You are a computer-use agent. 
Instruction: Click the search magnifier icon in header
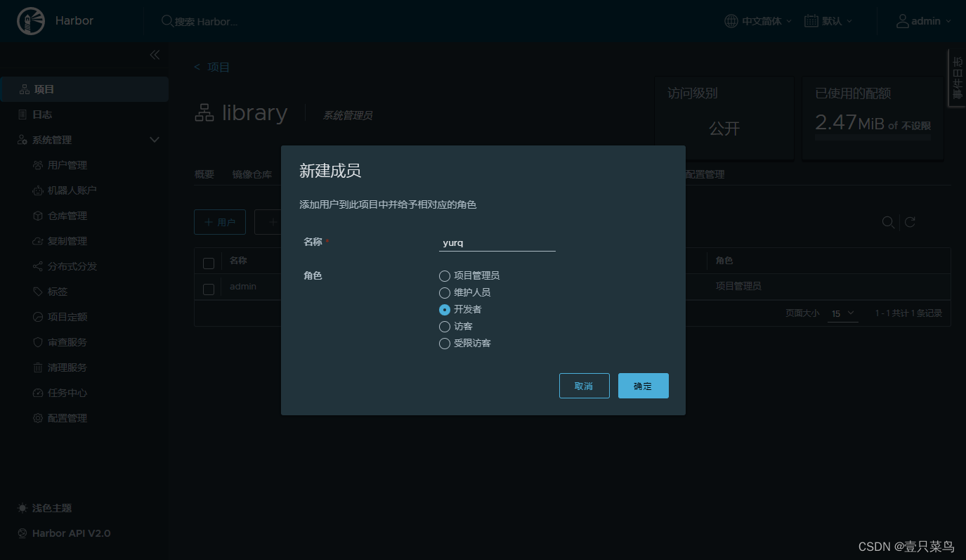[167, 21]
